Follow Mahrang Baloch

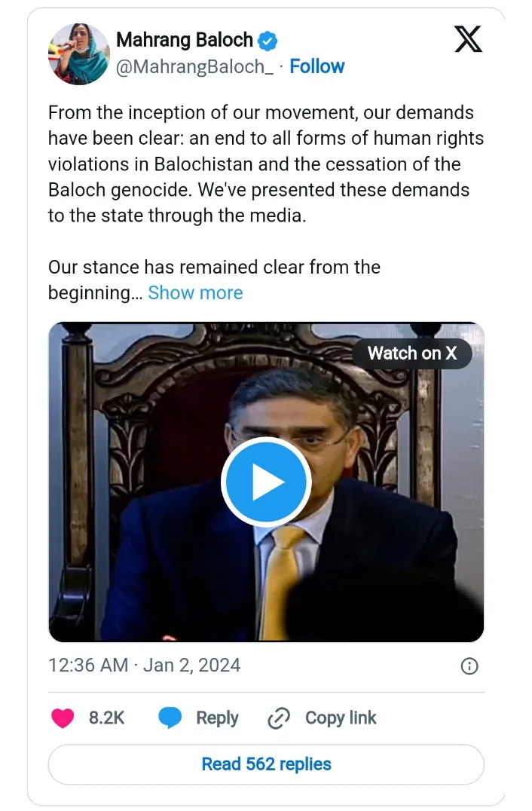(317, 66)
